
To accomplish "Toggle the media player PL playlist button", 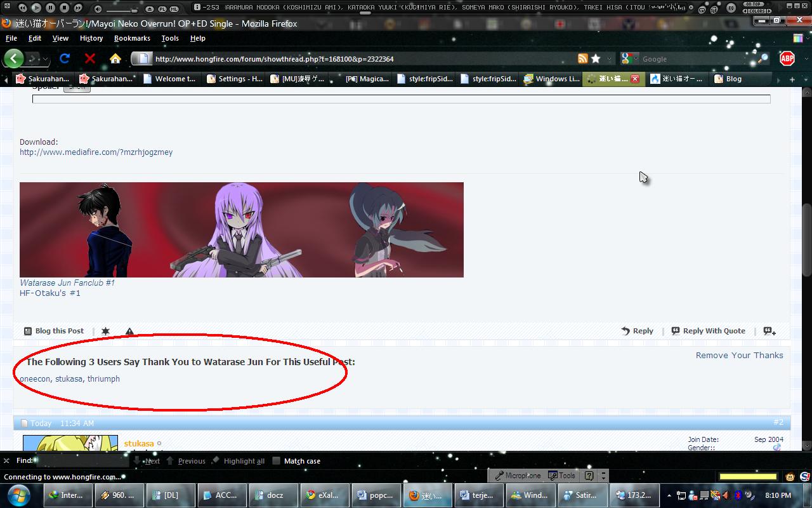I will coord(161,9).
